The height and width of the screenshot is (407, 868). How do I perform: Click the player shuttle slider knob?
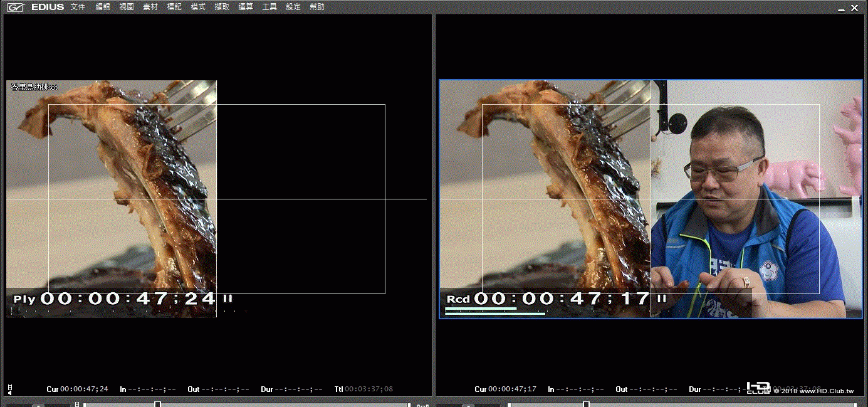pos(38,405)
